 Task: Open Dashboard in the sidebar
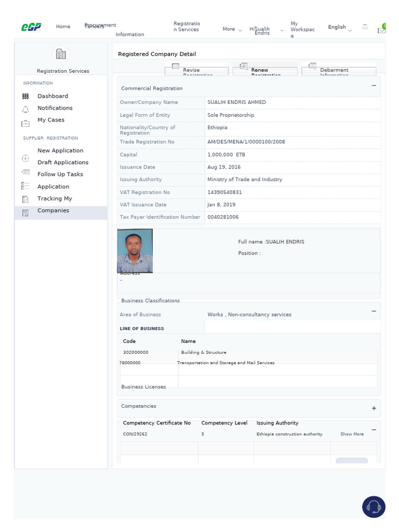(x=52, y=96)
